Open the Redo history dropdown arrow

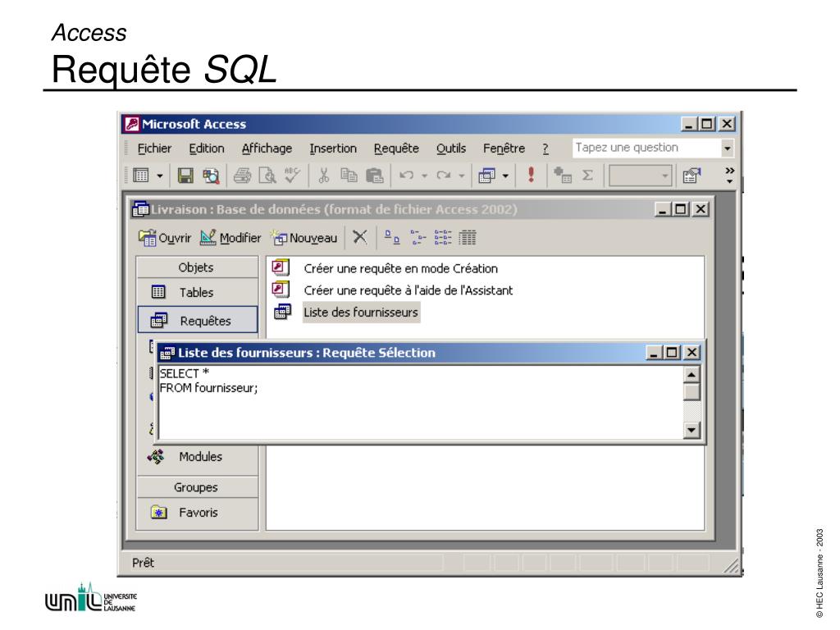click(x=461, y=176)
